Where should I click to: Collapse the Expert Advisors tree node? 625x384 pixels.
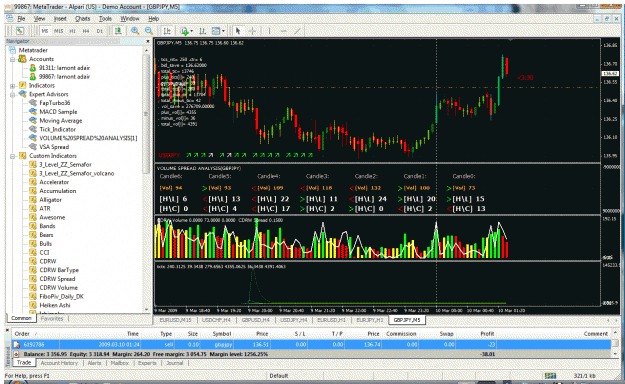point(13,94)
